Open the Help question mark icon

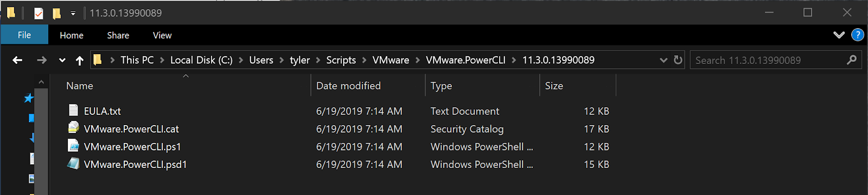click(858, 35)
